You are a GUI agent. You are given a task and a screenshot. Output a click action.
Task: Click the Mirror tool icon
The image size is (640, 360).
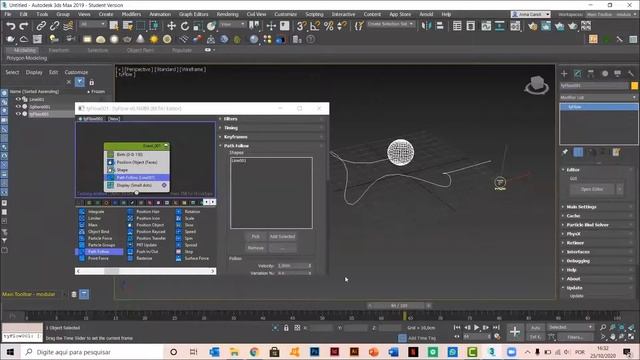(x=426, y=26)
